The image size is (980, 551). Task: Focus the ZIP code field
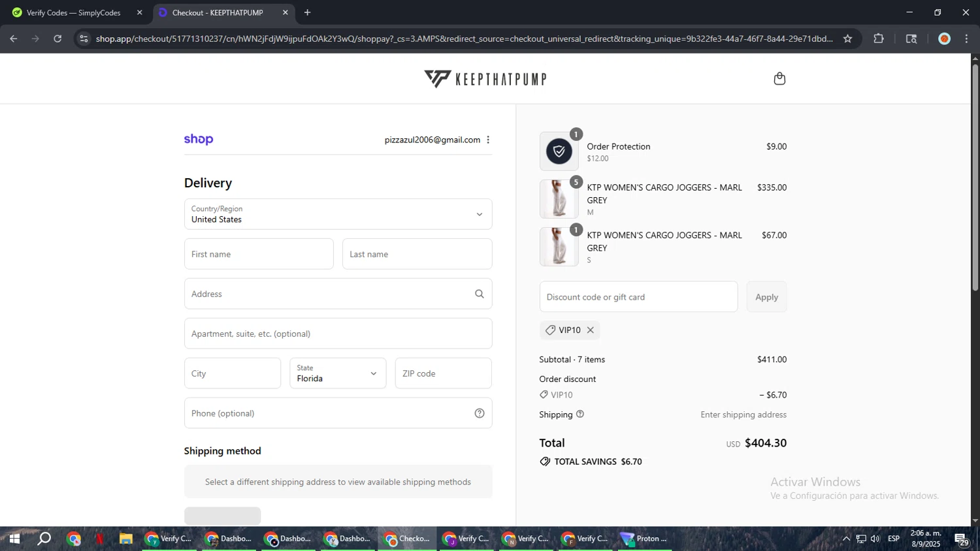point(443,373)
